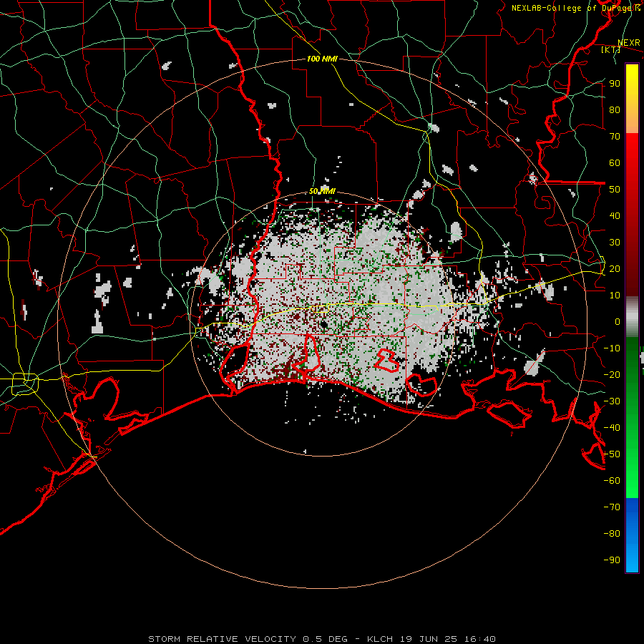This screenshot has width=644, height=644.
Task: Click the positive 20 value on velocity scale
Action: (x=615, y=268)
